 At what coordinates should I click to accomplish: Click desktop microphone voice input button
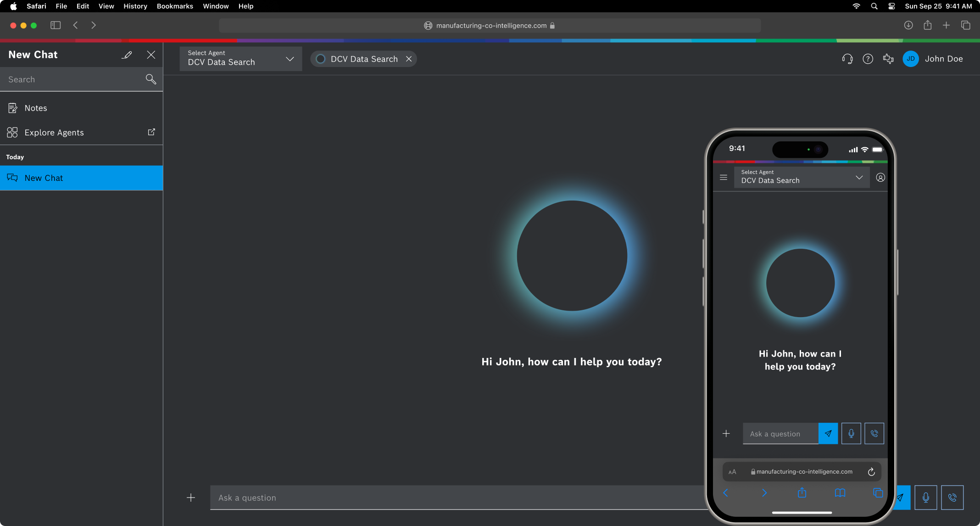click(x=925, y=498)
